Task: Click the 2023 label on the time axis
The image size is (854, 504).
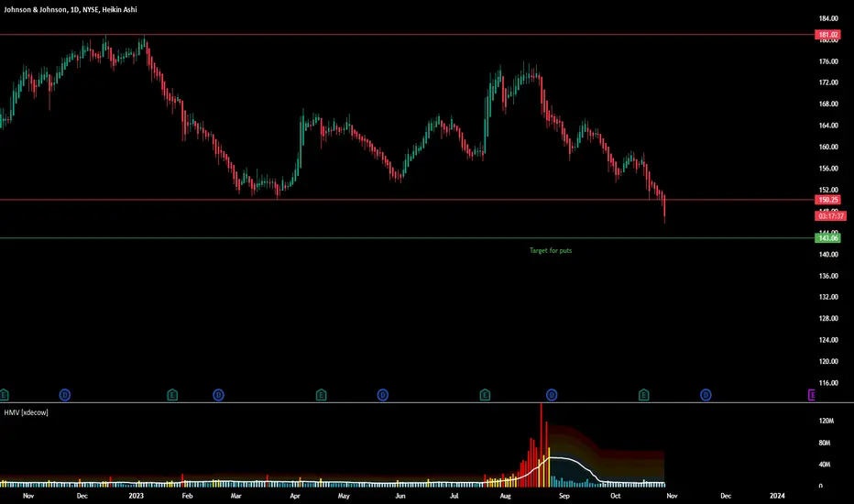Action: [x=136, y=496]
